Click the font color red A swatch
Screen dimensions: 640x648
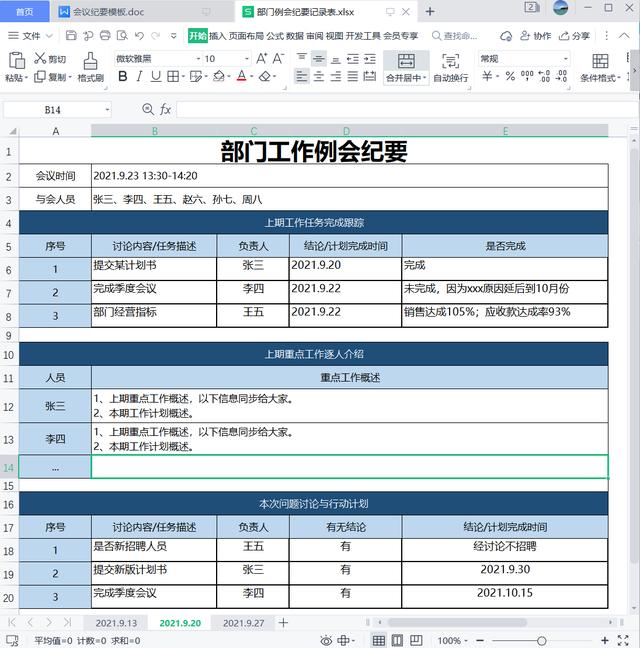coord(242,76)
